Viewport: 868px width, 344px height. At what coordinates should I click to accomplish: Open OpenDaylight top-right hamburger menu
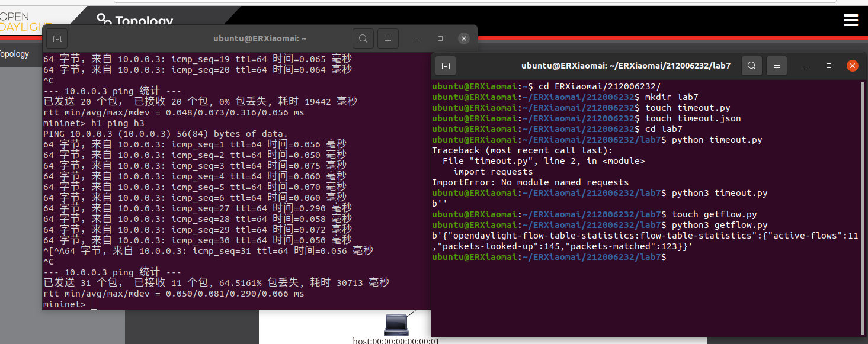pyautogui.click(x=851, y=21)
